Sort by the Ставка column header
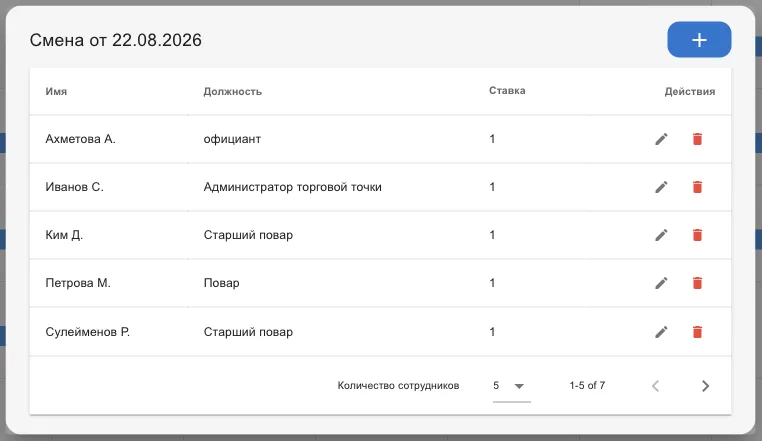 pos(507,90)
